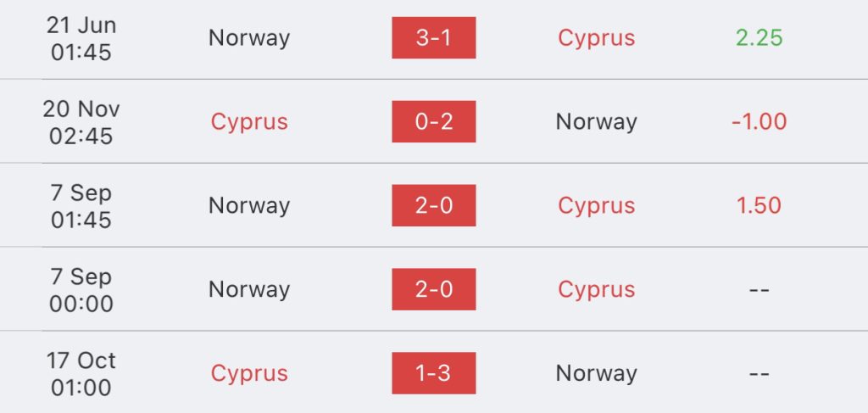Click away team Norway in 20 Nov match
The height and width of the screenshot is (413, 868).
click(596, 122)
